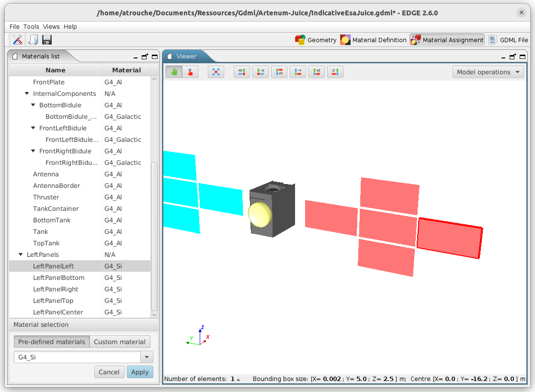Fit the model to the viewer
The image size is (535, 392).
pos(216,71)
